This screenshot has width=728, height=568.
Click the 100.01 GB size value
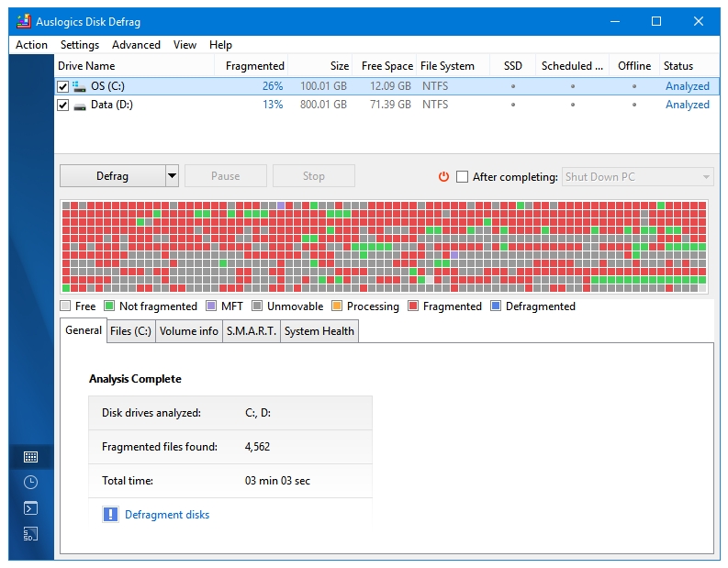point(324,86)
